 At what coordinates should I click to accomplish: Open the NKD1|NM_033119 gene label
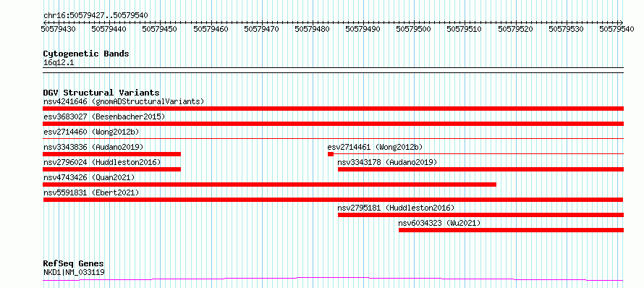tap(74, 272)
